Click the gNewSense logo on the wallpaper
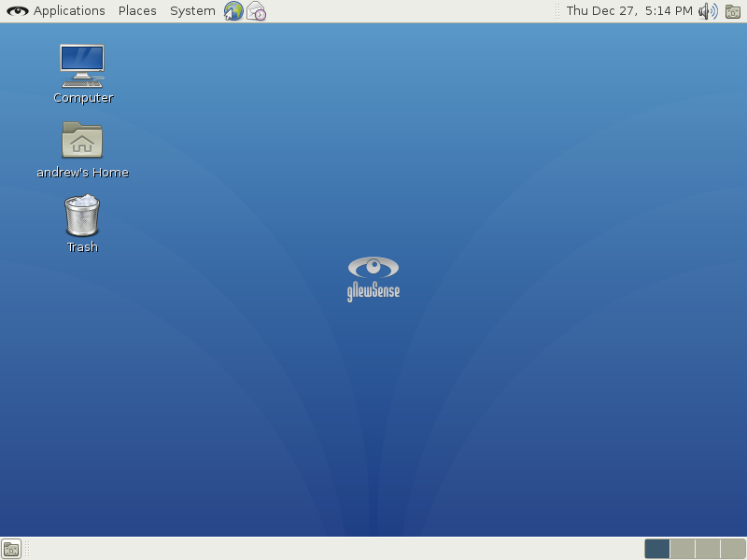This screenshot has width=747, height=560. coord(373,278)
